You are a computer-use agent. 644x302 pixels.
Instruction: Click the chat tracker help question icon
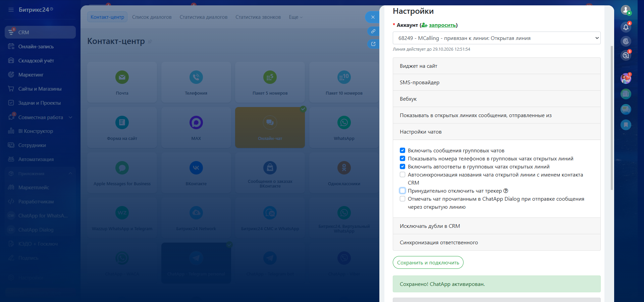pos(506,191)
